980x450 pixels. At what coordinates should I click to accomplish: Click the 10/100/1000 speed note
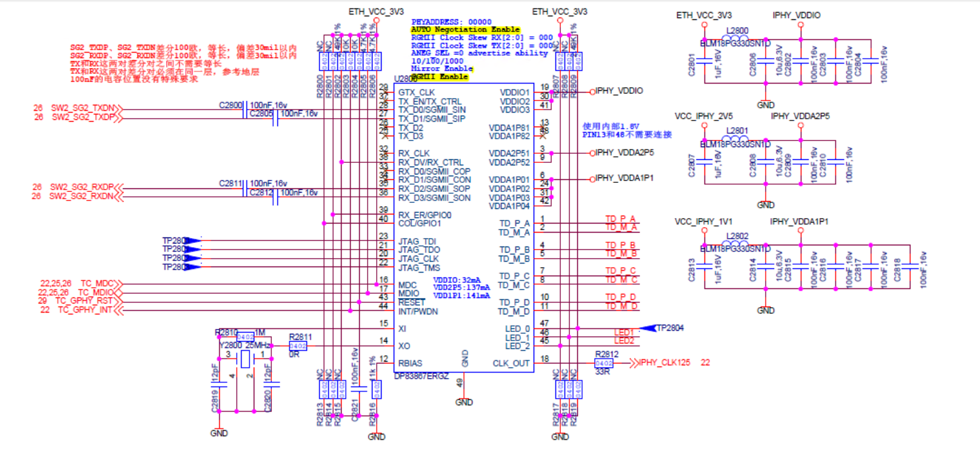pos(437,61)
